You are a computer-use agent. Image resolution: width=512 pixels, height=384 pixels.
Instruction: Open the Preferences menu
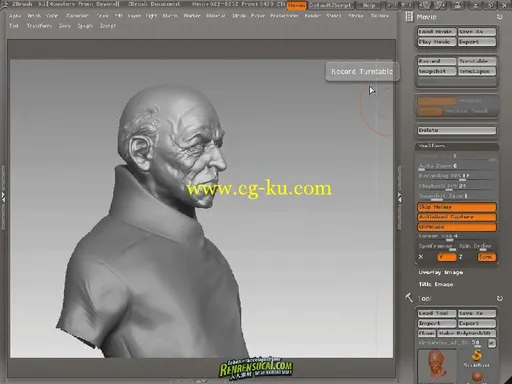click(x=284, y=16)
